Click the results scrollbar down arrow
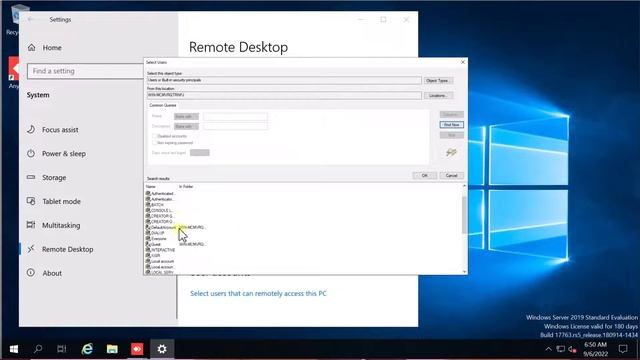Screen dimensions: 640x360 [464, 271]
